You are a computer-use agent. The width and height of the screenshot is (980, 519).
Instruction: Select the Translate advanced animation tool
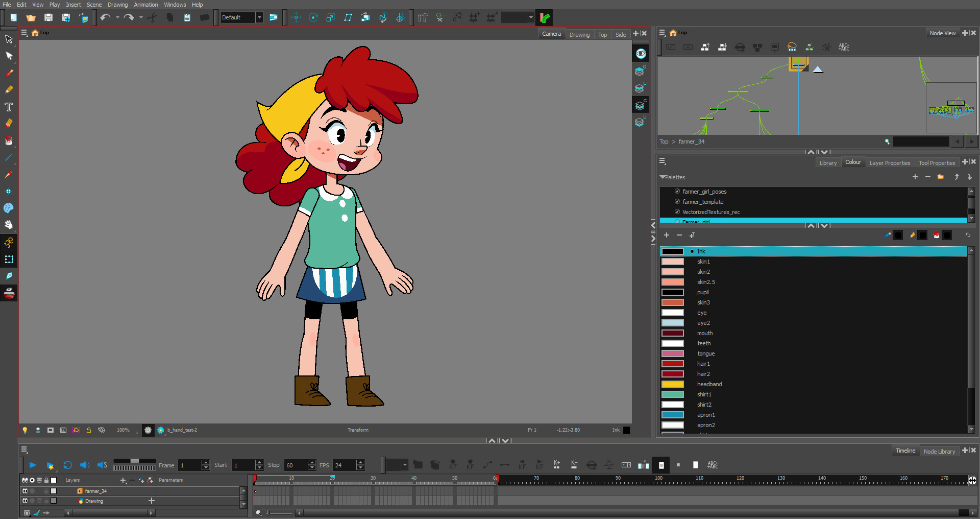(x=296, y=17)
